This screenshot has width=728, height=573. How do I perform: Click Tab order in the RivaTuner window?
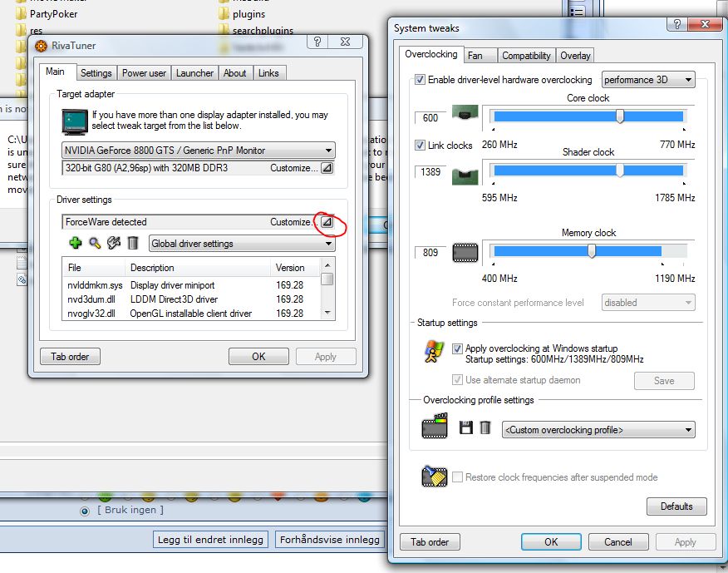pos(70,357)
